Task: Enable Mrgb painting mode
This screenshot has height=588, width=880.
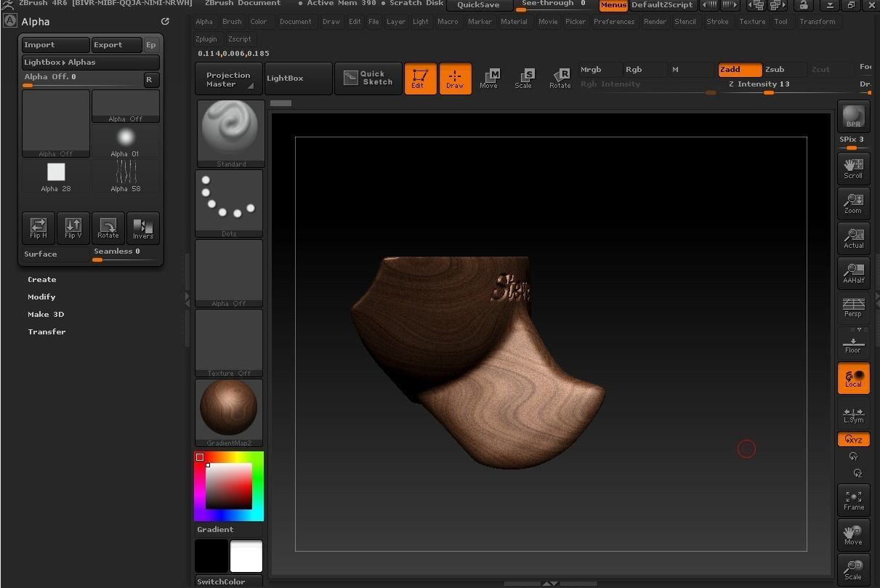Action: pos(600,70)
